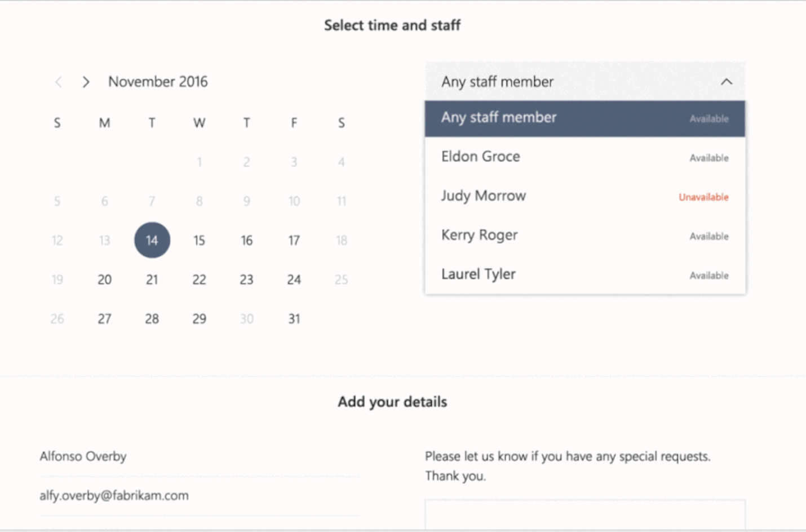Pick date 24 in the calendar
This screenshot has height=532, width=806.
tap(294, 280)
